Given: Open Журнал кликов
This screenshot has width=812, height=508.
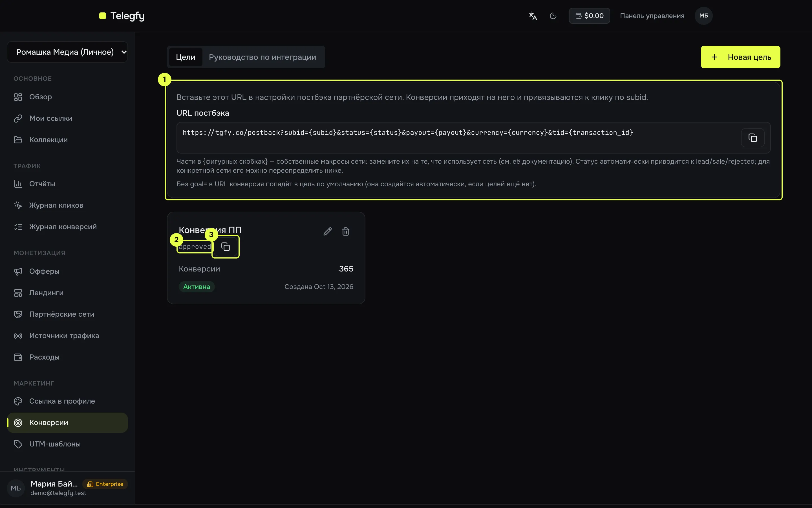Looking at the screenshot, I should coord(67,205).
